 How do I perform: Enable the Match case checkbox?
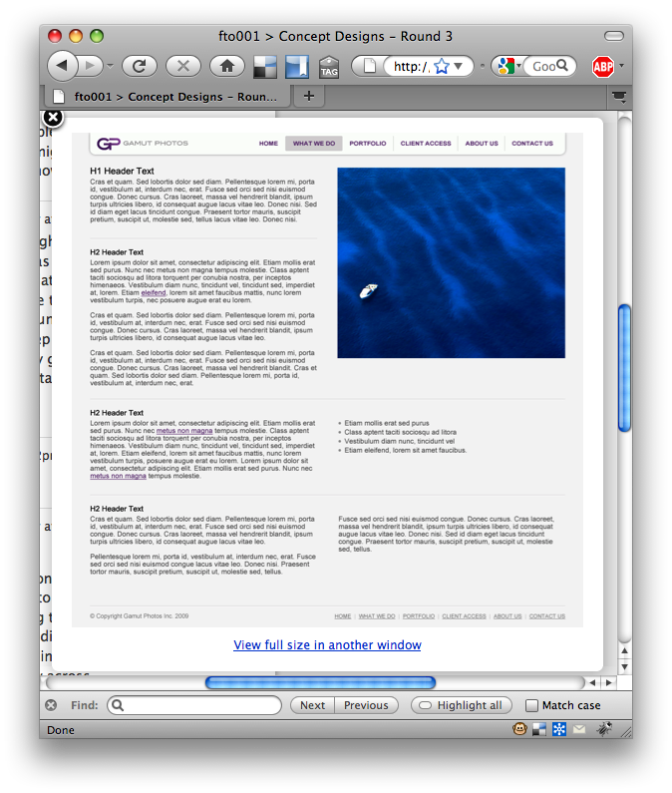[531, 705]
